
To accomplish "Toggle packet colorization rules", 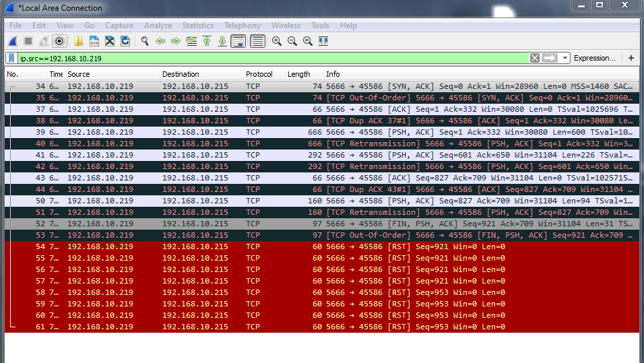I will (x=257, y=41).
